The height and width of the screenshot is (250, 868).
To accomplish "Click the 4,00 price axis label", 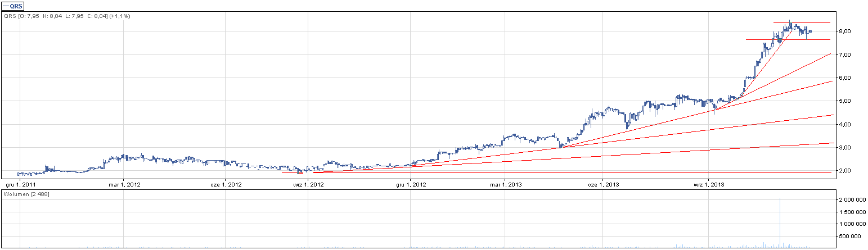I will (x=844, y=124).
